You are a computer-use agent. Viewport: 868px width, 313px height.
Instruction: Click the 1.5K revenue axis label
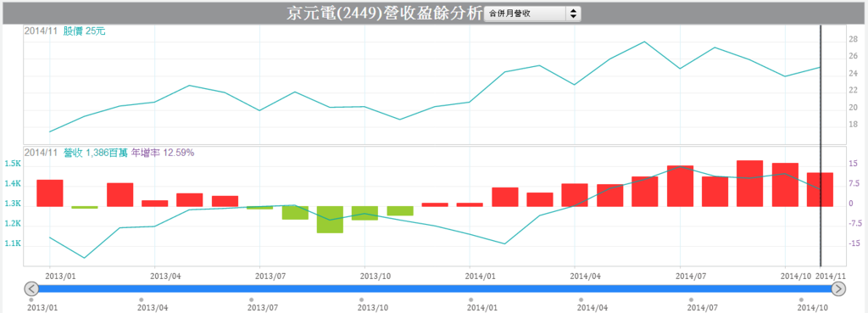point(12,164)
